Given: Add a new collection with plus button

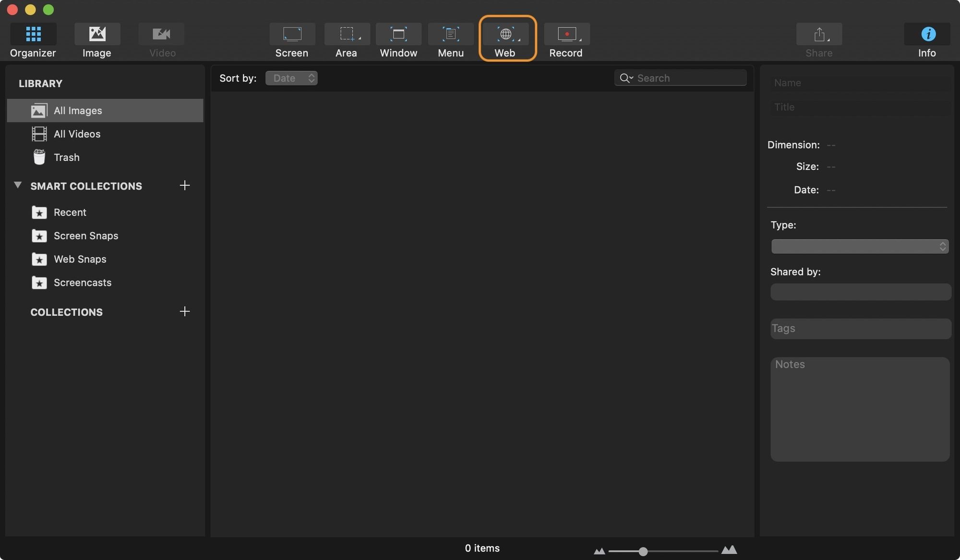Looking at the screenshot, I should pos(184,311).
